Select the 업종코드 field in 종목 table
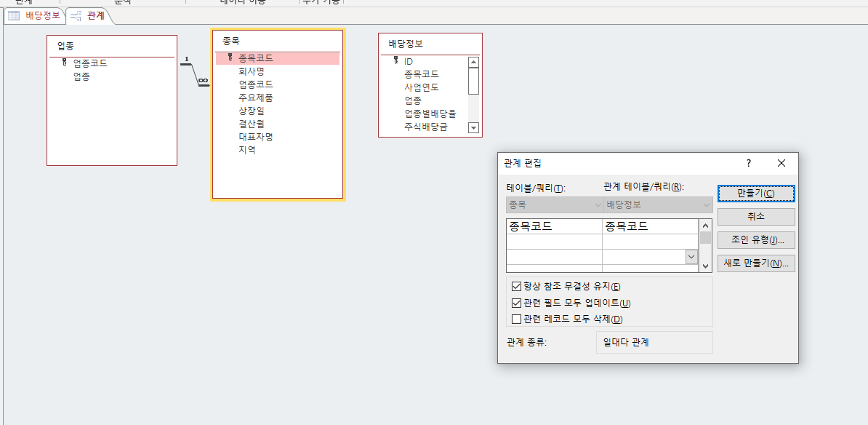Viewport: 868px width, 425px height. point(256,84)
